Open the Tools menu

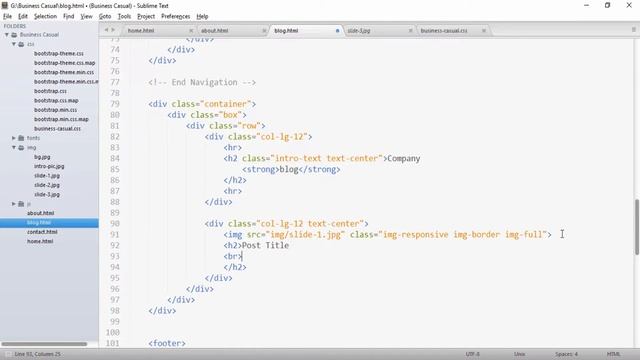124,16
